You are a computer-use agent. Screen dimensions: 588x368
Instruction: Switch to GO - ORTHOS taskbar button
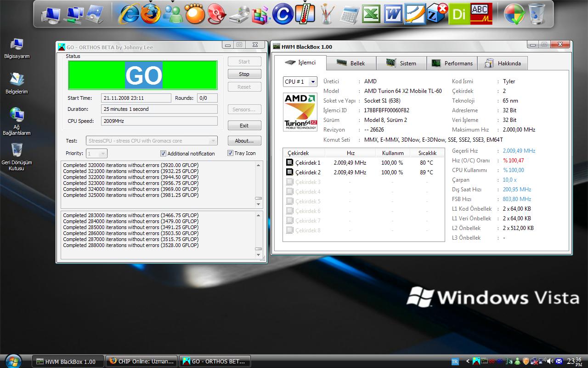coord(215,362)
